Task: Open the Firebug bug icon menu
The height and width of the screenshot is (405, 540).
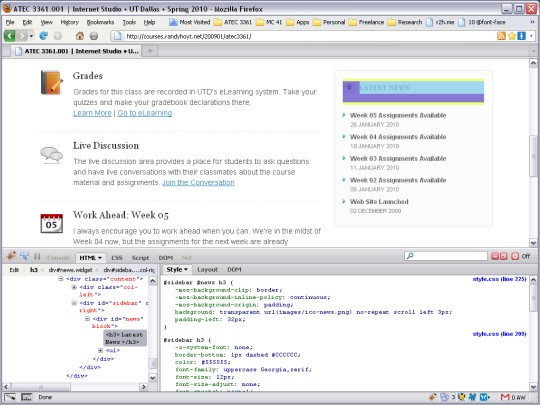Action: coord(11,256)
